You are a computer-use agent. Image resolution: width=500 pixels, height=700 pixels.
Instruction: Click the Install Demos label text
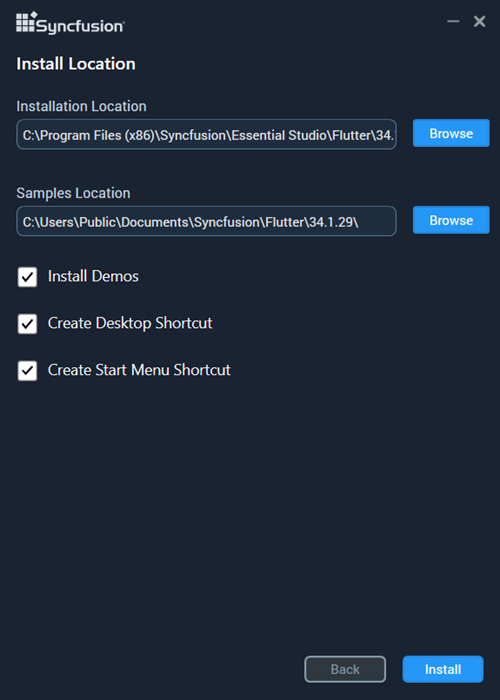93,276
